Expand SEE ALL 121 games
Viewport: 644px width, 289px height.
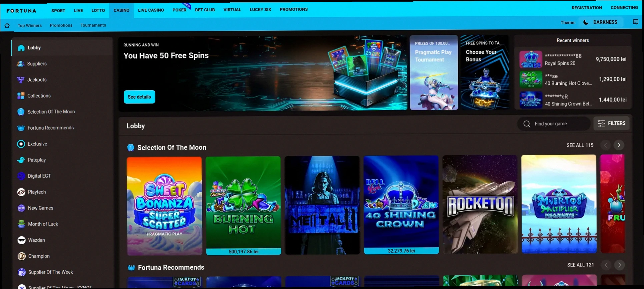pyautogui.click(x=581, y=265)
